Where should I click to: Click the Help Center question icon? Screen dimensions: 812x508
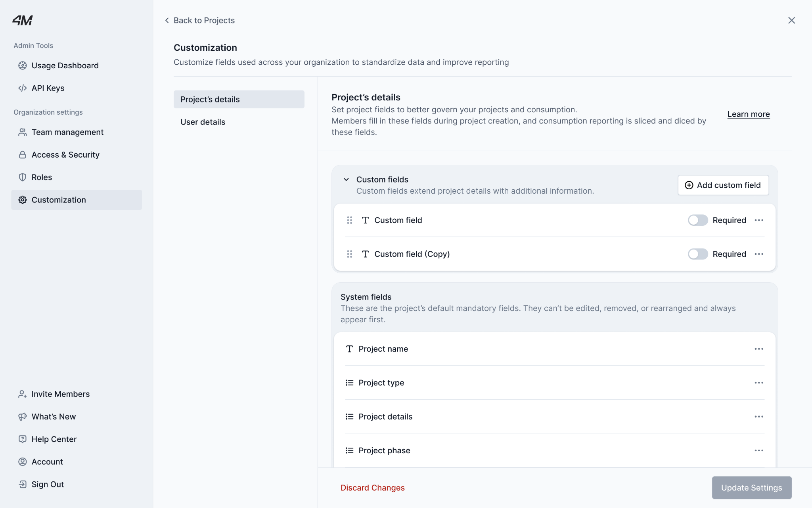23,439
